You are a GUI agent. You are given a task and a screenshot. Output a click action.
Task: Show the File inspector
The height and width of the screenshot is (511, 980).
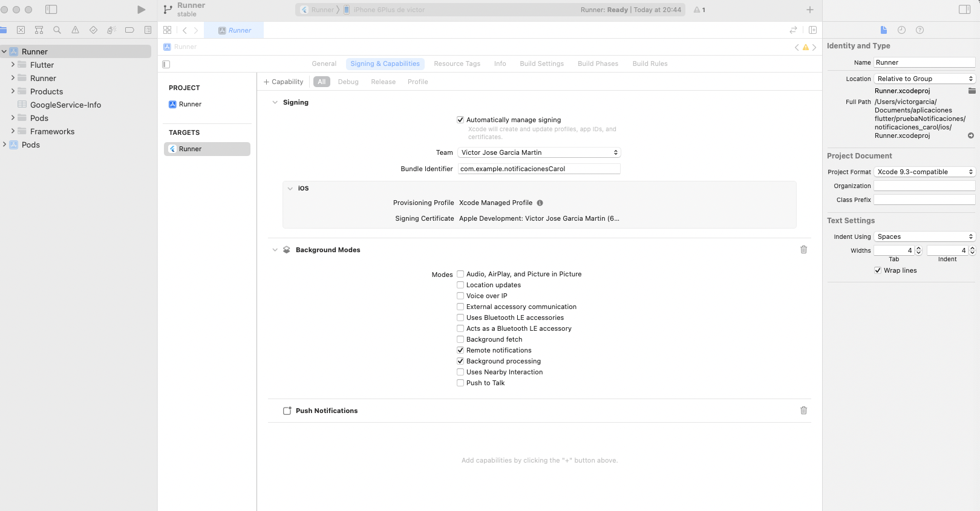click(x=883, y=30)
